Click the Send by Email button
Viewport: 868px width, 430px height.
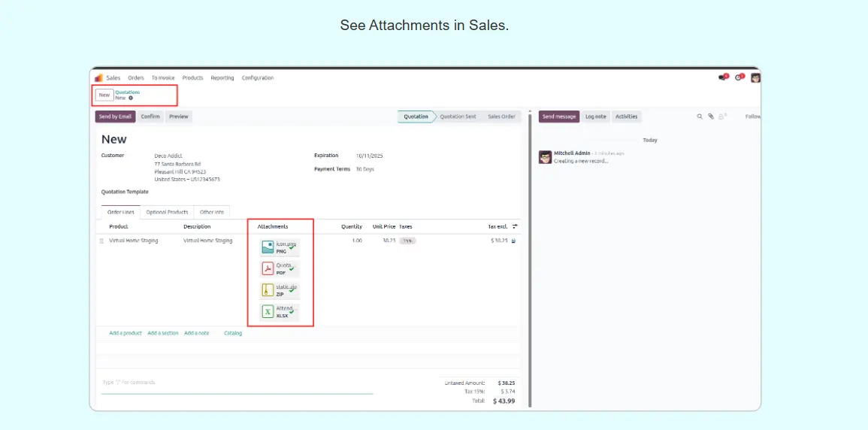[115, 117]
